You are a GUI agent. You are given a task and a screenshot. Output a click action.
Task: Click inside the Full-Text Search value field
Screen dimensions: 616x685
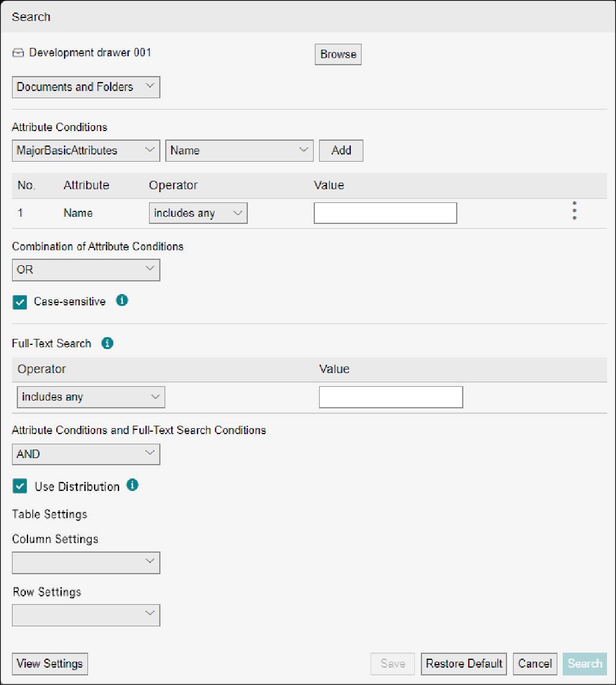point(391,396)
